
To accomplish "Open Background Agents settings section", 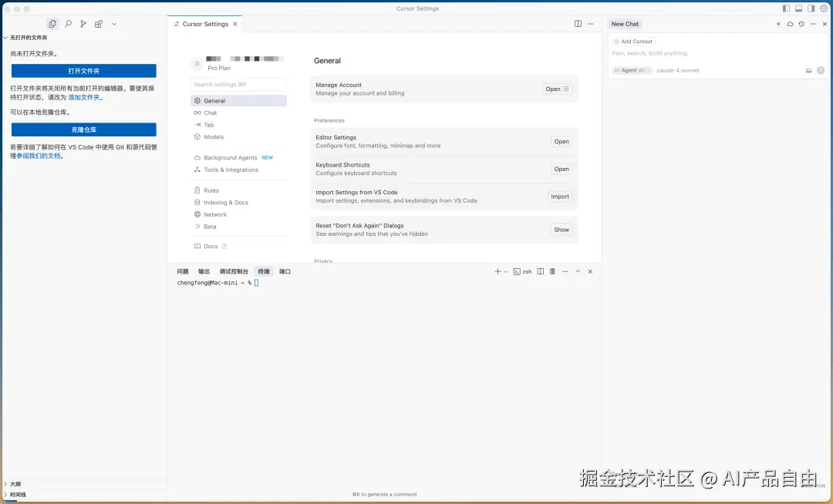I will coord(238,157).
